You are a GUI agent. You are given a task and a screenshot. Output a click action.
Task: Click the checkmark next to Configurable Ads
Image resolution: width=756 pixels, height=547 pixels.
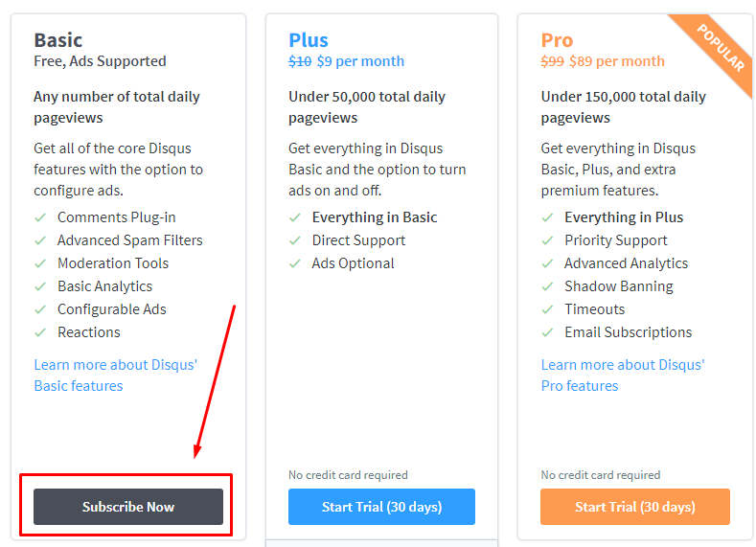40,309
